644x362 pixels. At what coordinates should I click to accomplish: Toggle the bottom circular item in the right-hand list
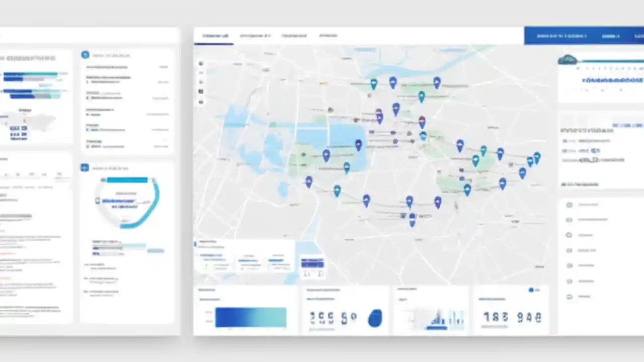[x=569, y=297]
